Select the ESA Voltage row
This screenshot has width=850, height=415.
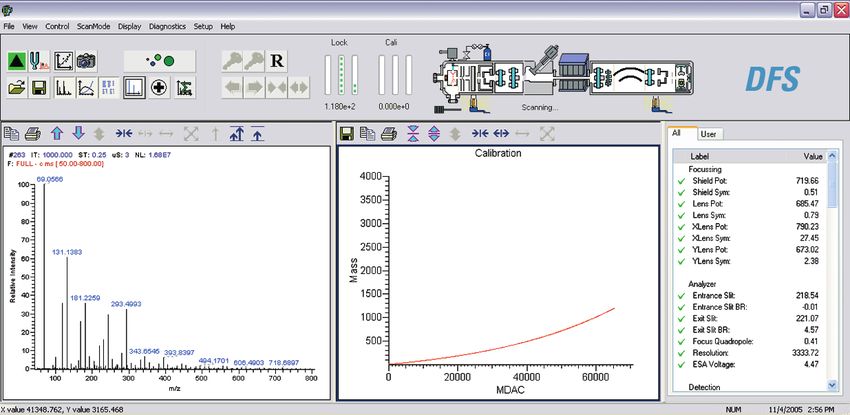(x=751, y=365)
